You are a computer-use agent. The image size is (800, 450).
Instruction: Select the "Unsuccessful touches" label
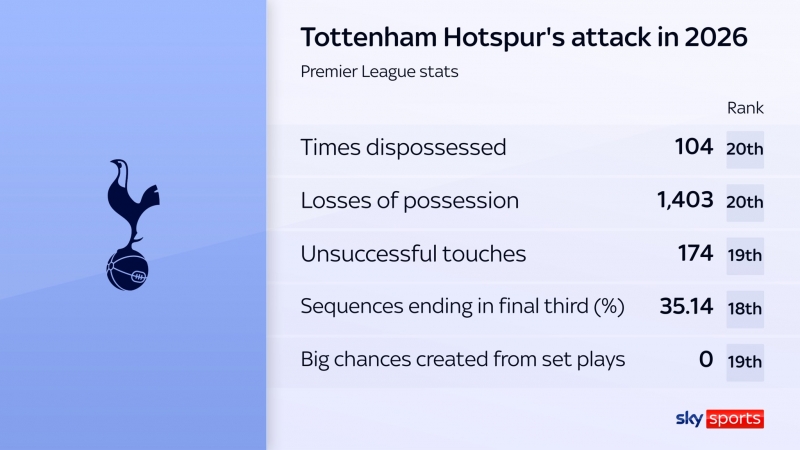point(413,254)
